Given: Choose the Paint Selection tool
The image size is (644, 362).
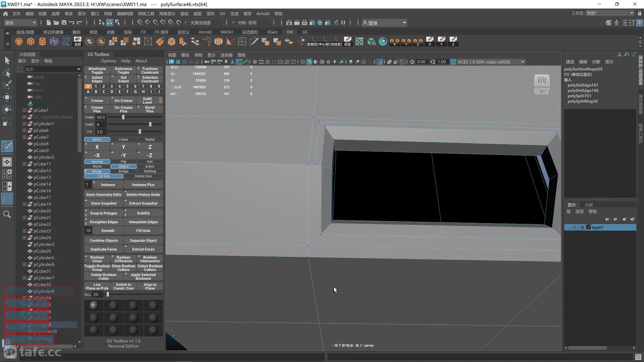Looking at the screenshot, I should pyautogui.click(x=7, y=85).
